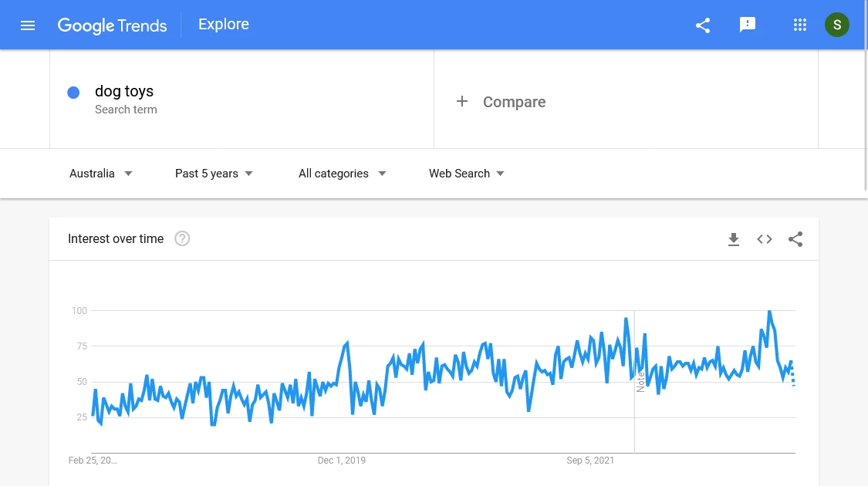Image resolution: width=868 pixels, height=486 pixels.
Task: Open the hamburger main menu
Action: point(28,25)
